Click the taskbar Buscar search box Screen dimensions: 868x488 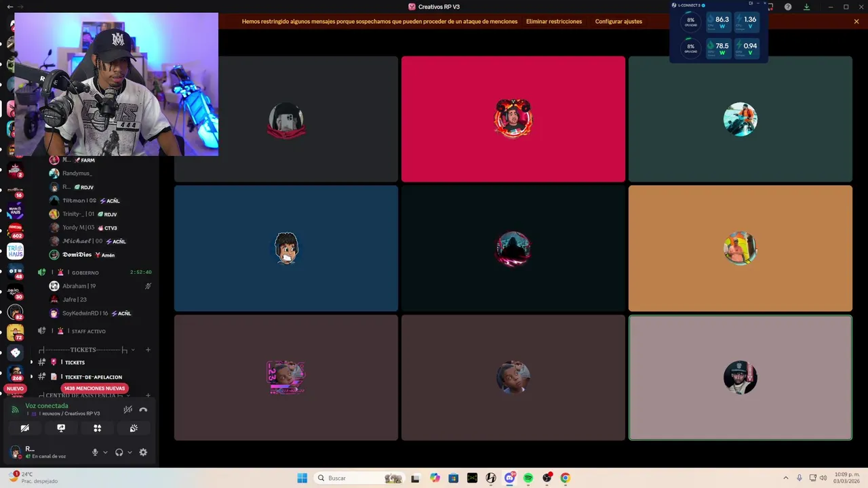click(360, 478)
